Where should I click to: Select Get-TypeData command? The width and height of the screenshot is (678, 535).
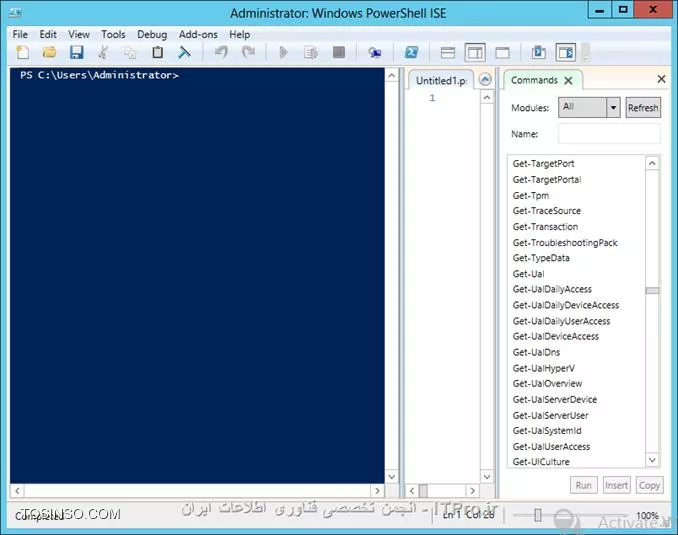(x=541, y=258)
